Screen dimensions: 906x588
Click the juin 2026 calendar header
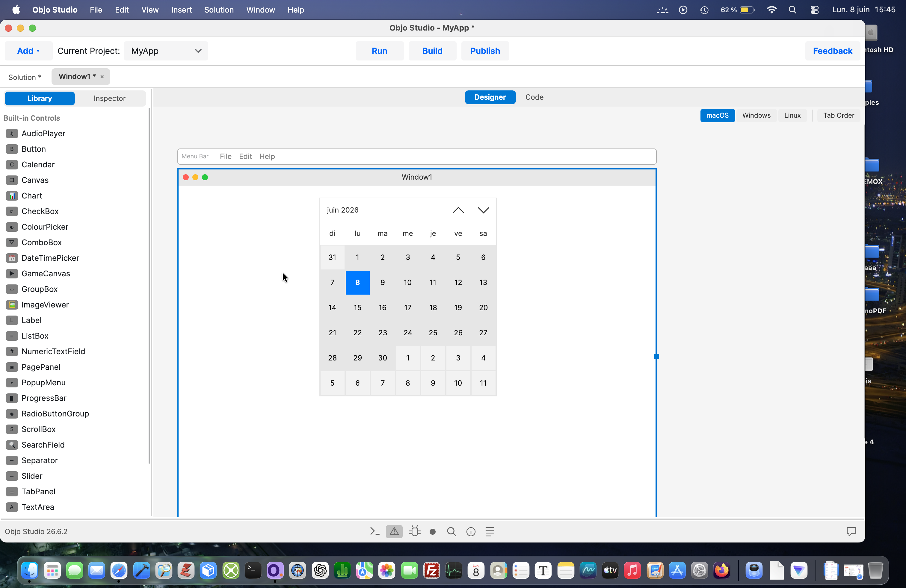point(343,210)
